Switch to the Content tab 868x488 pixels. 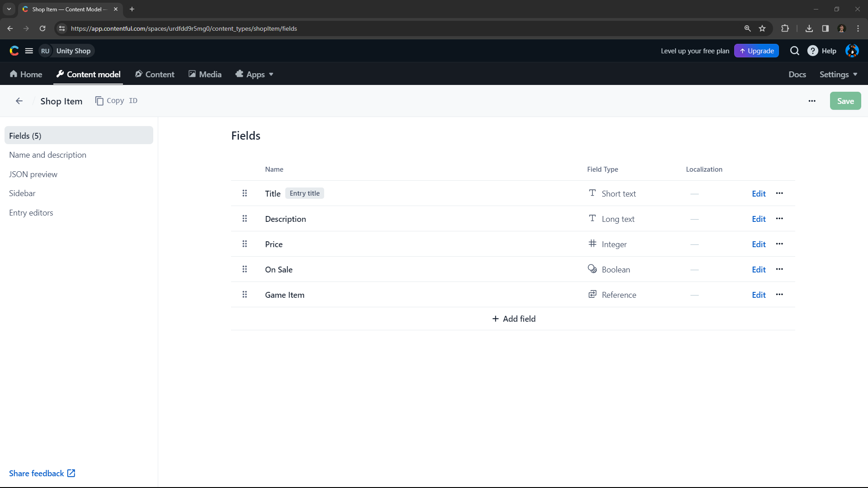point(155,75)
